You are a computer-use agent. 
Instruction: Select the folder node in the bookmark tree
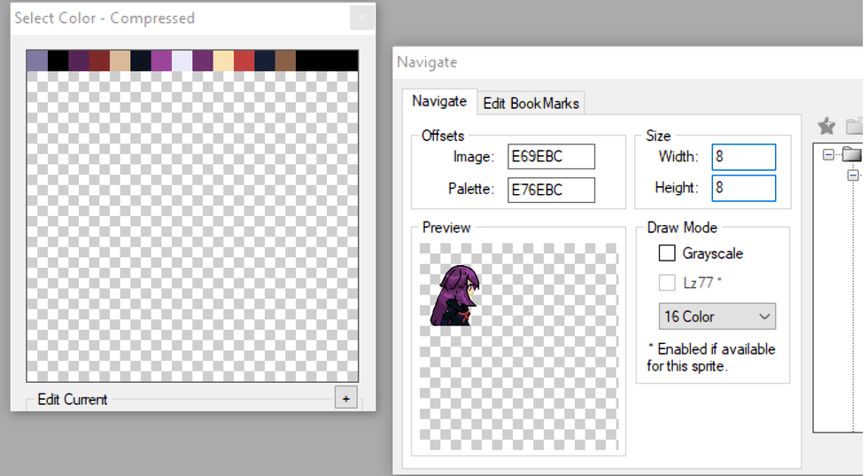click(x=852, y=154)
